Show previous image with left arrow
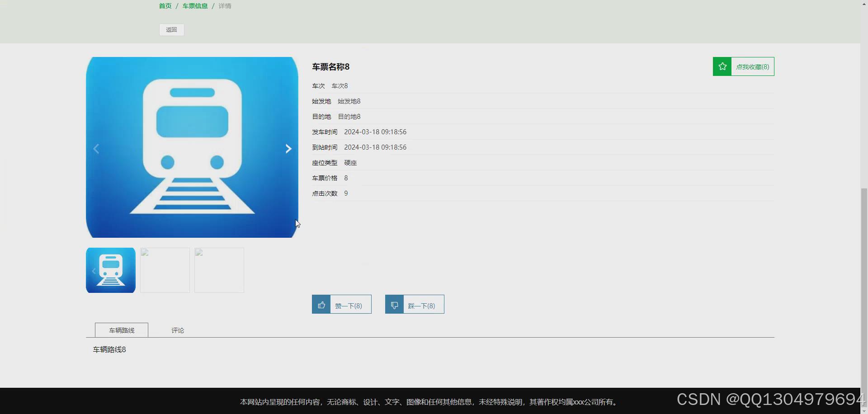The width and height of the screenshot is (868, 414). click(x=96, y=149)
